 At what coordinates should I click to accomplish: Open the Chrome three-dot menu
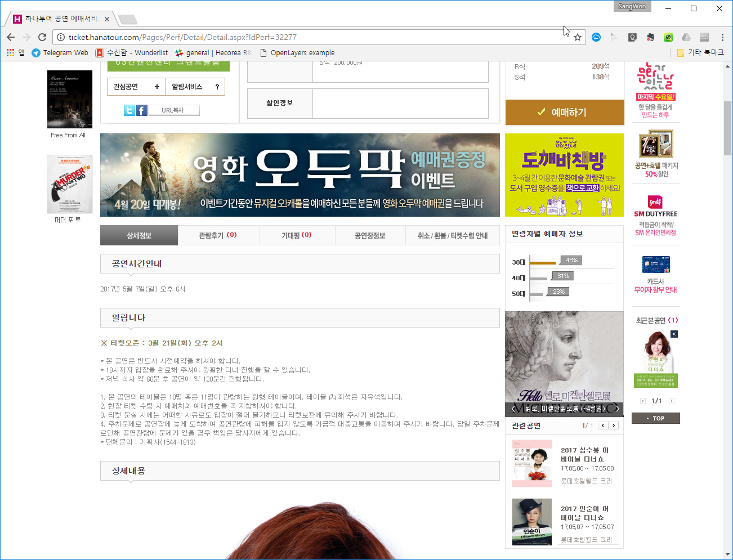[722, 37]
